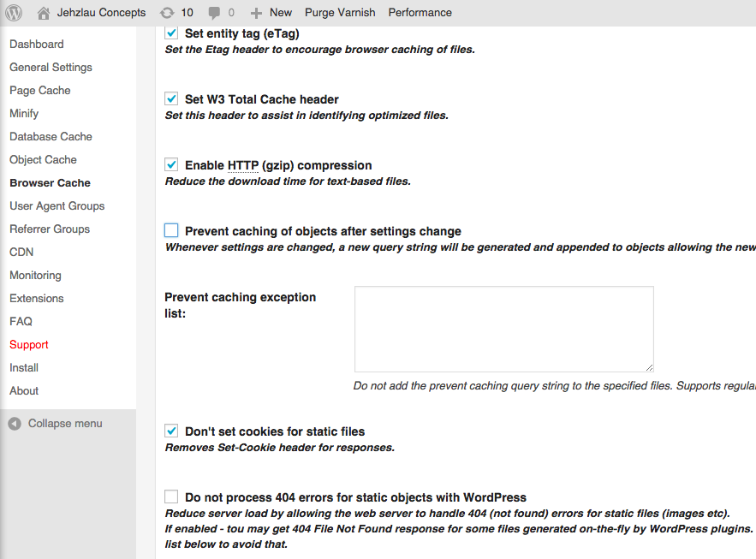Uncheck Don't set cookies for static files

click(x=171, y=431)
